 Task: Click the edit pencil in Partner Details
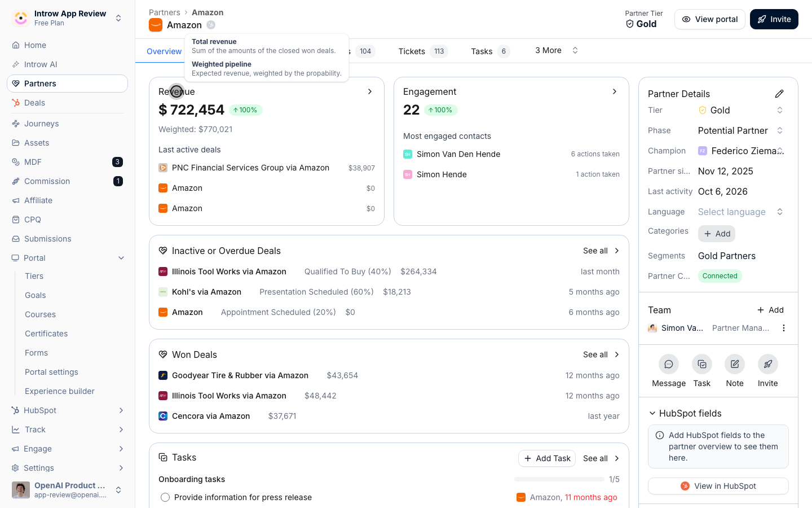tap(779, 94)
